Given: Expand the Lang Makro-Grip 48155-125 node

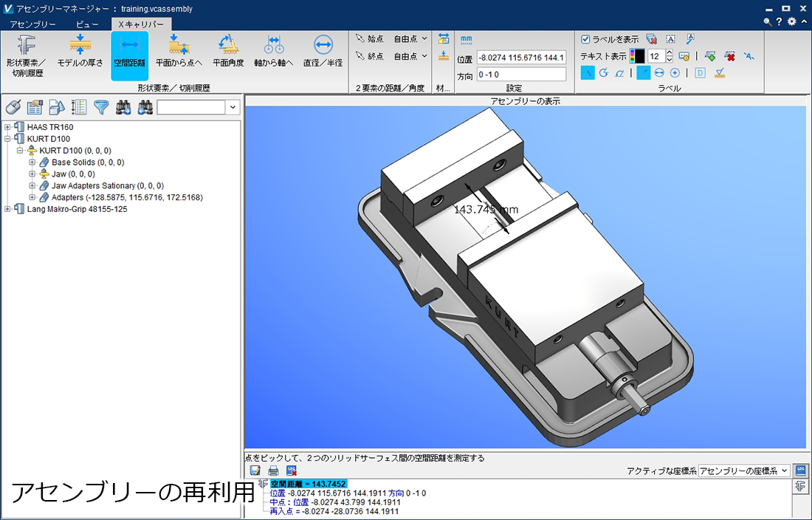Looking at the screenshot, I should [8, 209].
